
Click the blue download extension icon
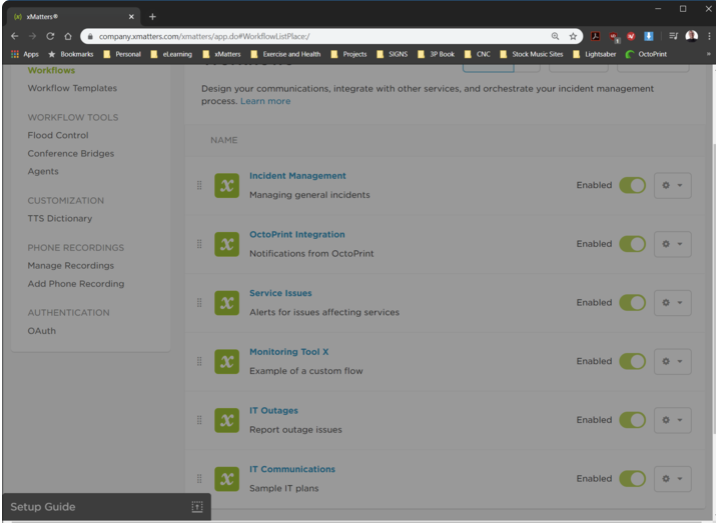click(x=648, y=36)
